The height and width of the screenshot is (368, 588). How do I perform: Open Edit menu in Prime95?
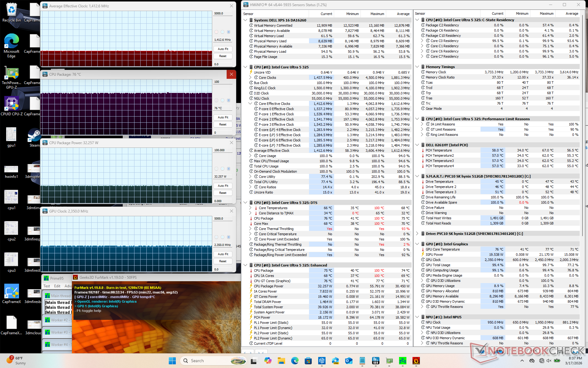click(x=57, y=286)
